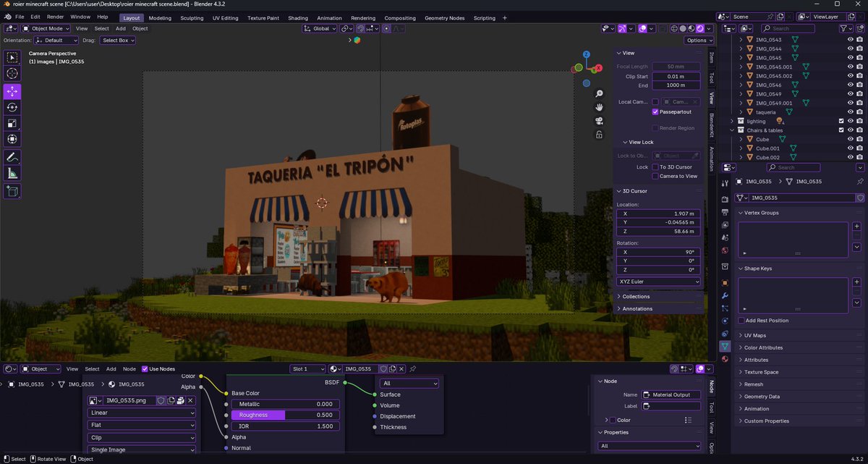The width and height of the screenshot is (868, 464).
Task: Exclude the lighting collection using its checkbox
Action: pos(841,121)
